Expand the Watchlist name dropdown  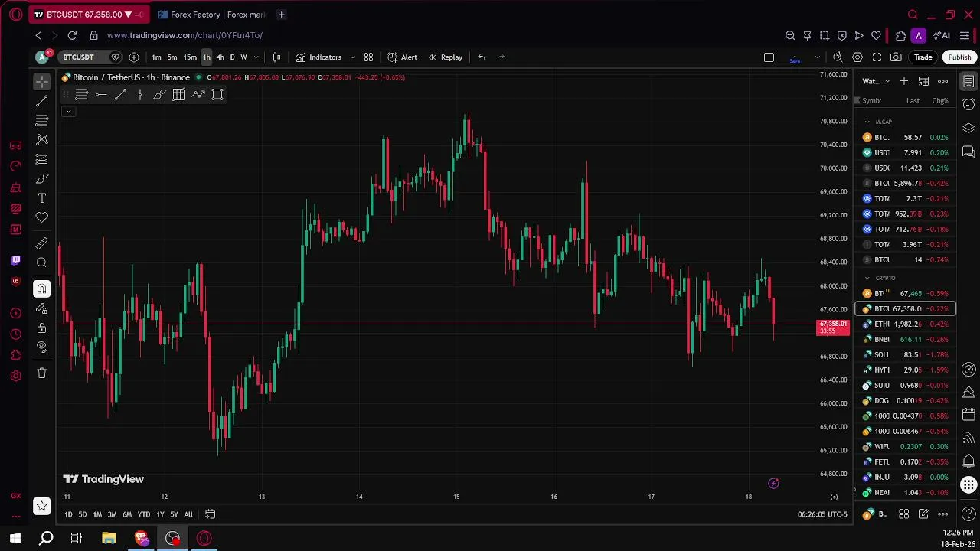[x=876, y=81]
